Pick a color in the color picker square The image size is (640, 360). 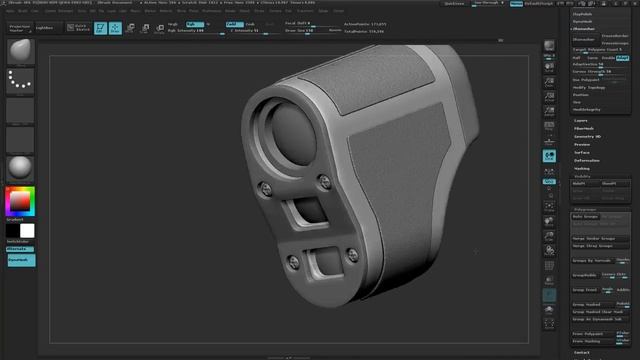click(x=20, y=201)
